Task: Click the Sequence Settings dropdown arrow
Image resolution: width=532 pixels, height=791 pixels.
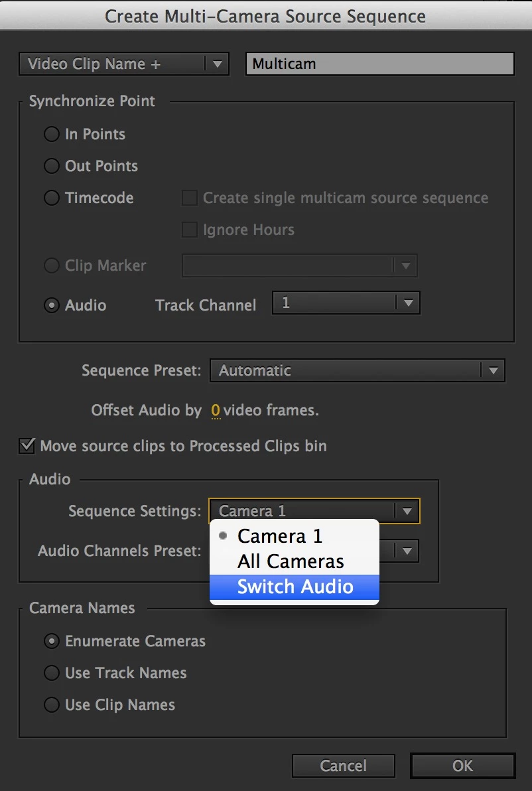Action: pyautogui.click(x=407, y=511)
